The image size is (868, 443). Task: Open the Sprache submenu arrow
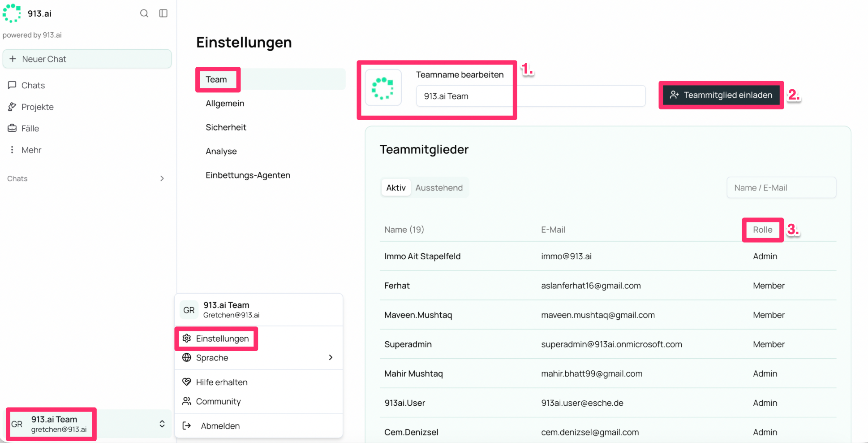pos(331,357)
